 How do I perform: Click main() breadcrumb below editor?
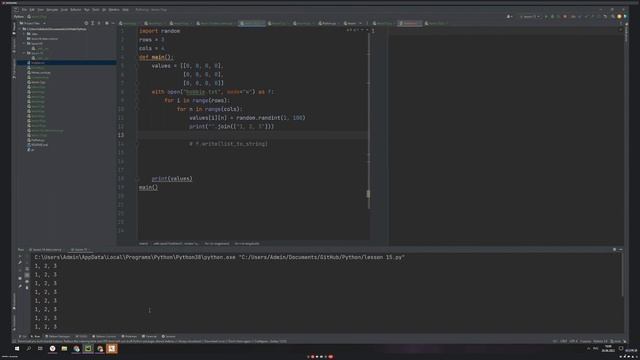[x=144, y=244]
